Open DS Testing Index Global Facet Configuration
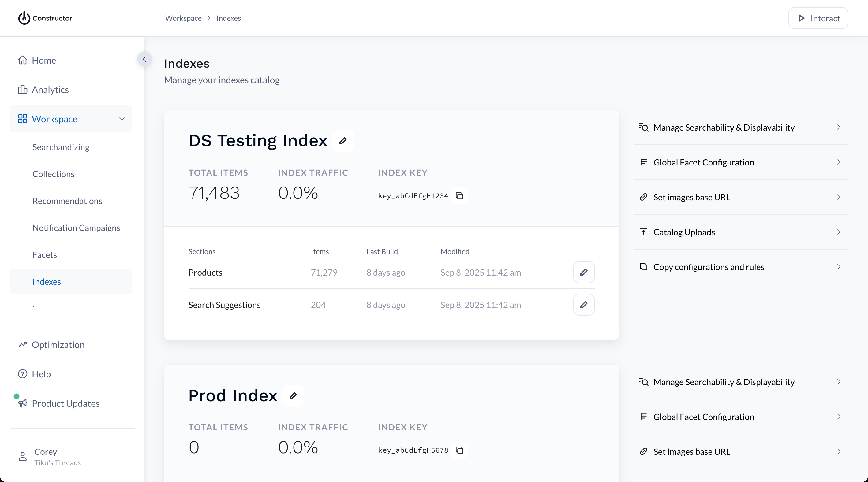The width and height of the screenshot is (868, 482). click(741, 162)
